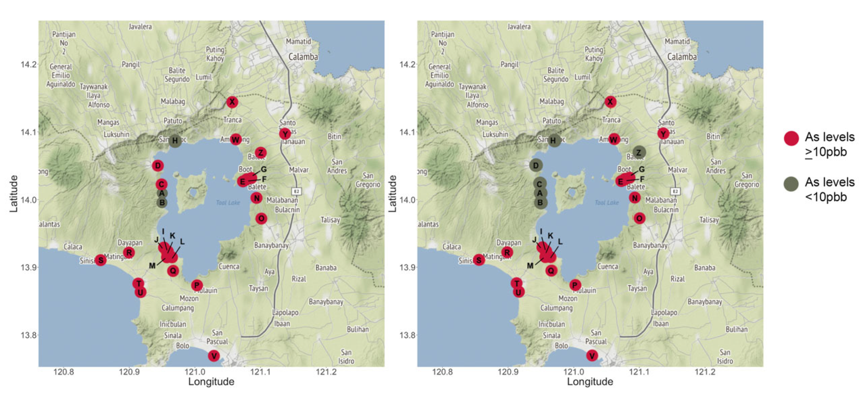Click gray marker D on right map
The height and width of the screenshot is (393, 868).
point(536,165)
